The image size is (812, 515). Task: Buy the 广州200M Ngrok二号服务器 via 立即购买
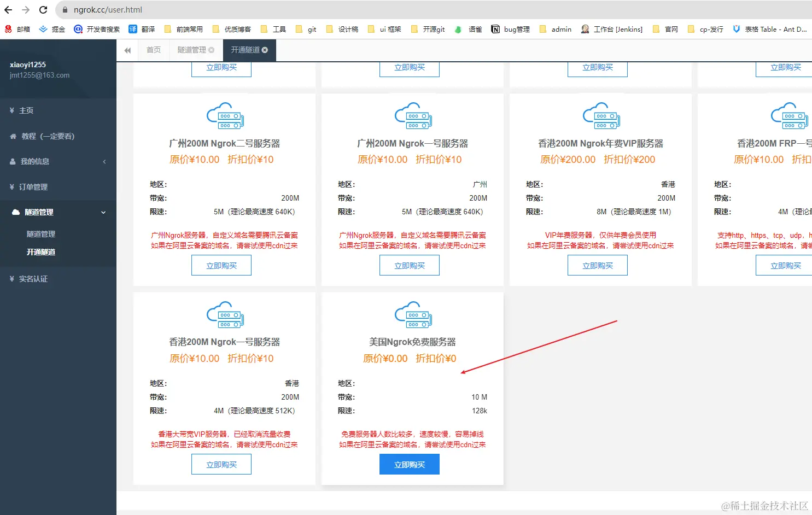pos(221,266)
